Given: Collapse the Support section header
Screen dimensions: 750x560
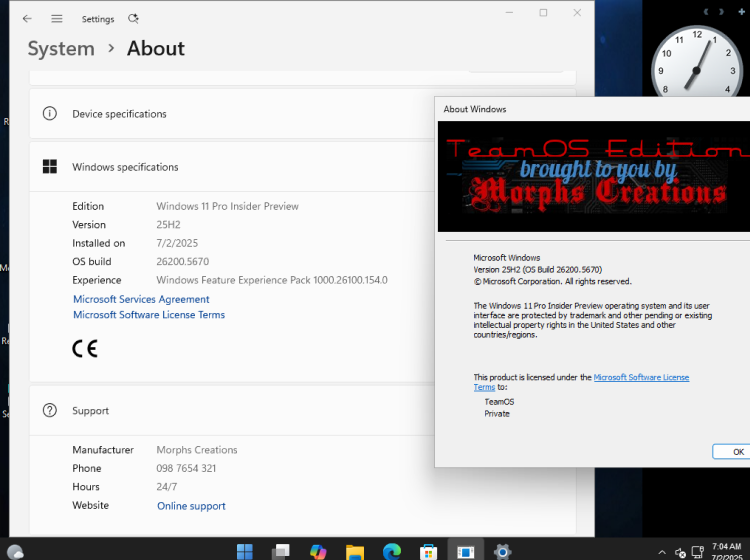Looking at the screenshot, I should pyautogui.click(x=232, y=410).
